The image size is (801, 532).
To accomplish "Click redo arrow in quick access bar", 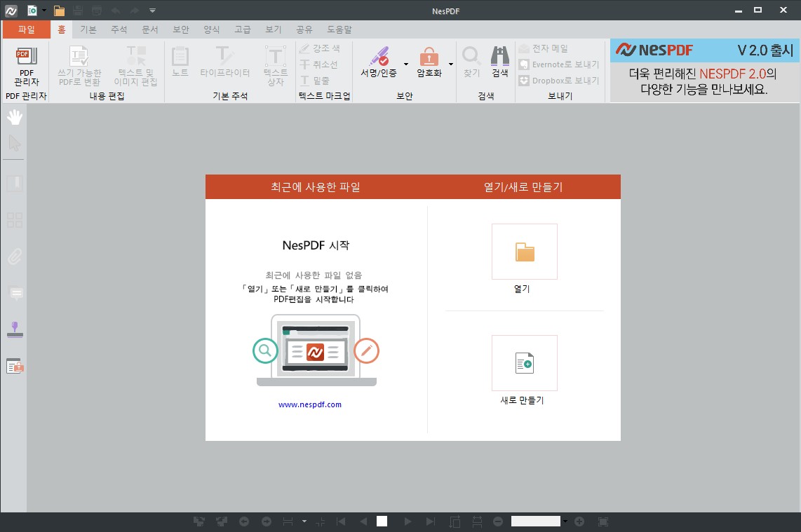I will (134, 11).
